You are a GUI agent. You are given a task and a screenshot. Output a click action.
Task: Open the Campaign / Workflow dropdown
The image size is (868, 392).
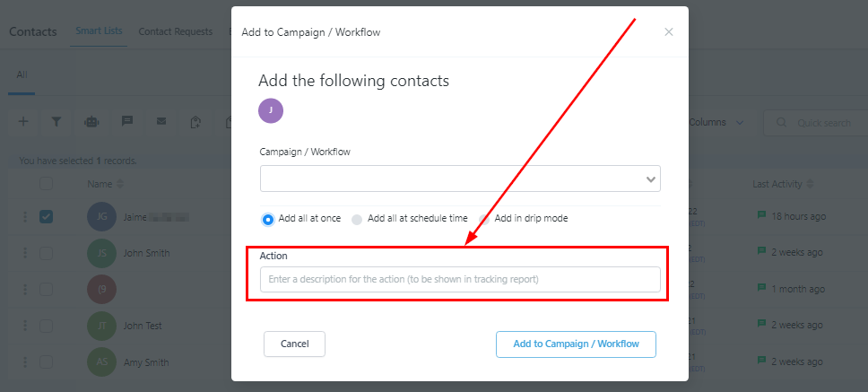[x=460, y=179]
